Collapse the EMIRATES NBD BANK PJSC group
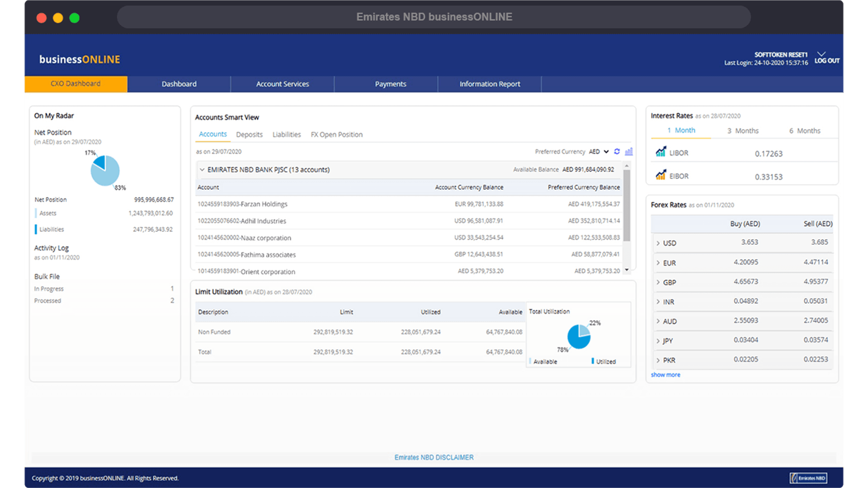868x488 pixels. tap(202, 169)
